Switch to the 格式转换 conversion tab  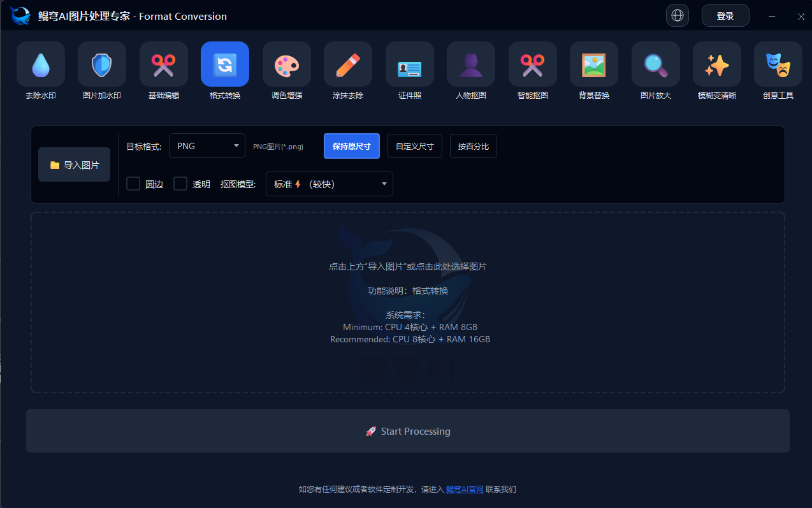[x=224, y=70]
